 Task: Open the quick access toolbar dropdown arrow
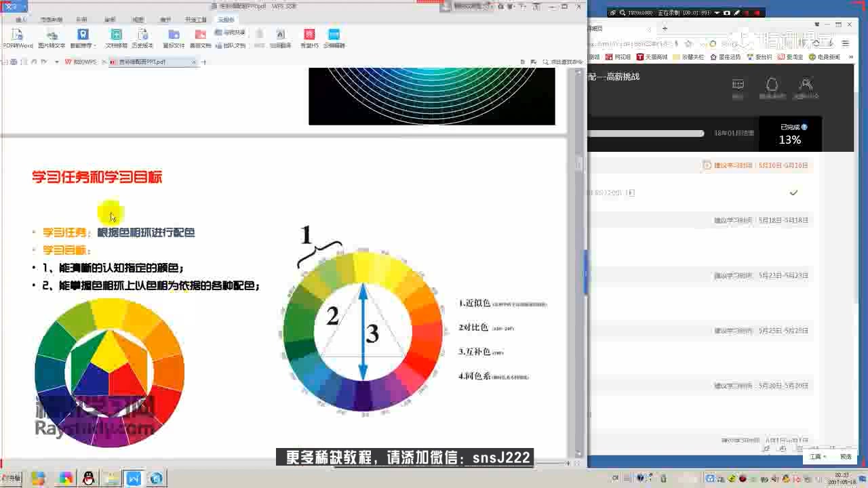point(56,62)
